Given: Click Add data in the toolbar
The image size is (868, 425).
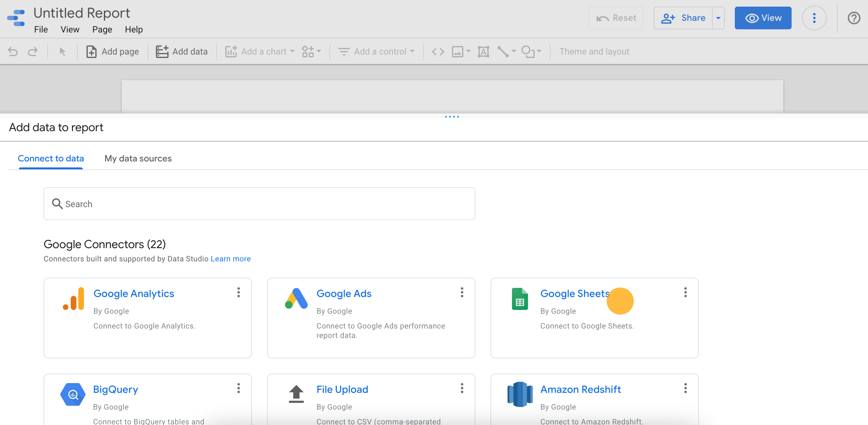Looking at the screenshot, I should click(x=181, y=51).
